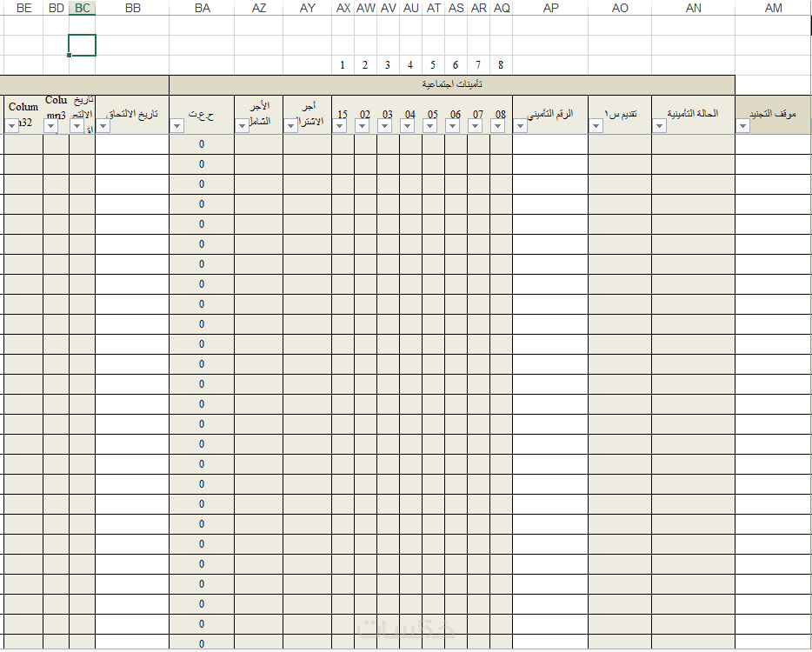Click cell containing number 5 above column 05
Screen dimensions: 812x652
coord(433,65)
